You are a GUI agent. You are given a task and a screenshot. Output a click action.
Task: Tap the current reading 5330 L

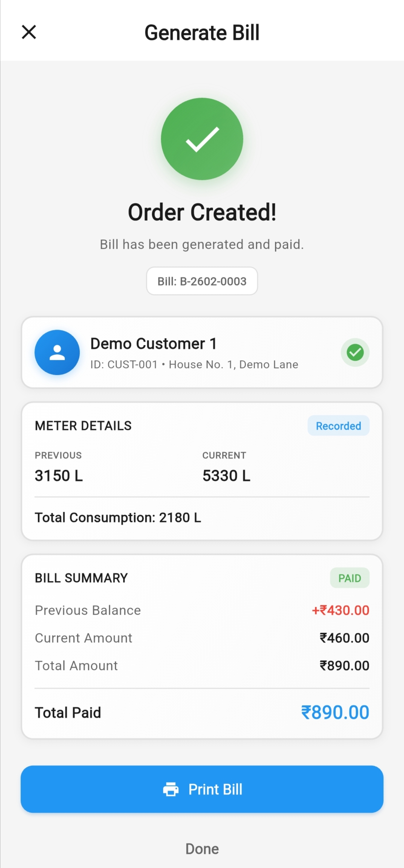coord(226,476)
